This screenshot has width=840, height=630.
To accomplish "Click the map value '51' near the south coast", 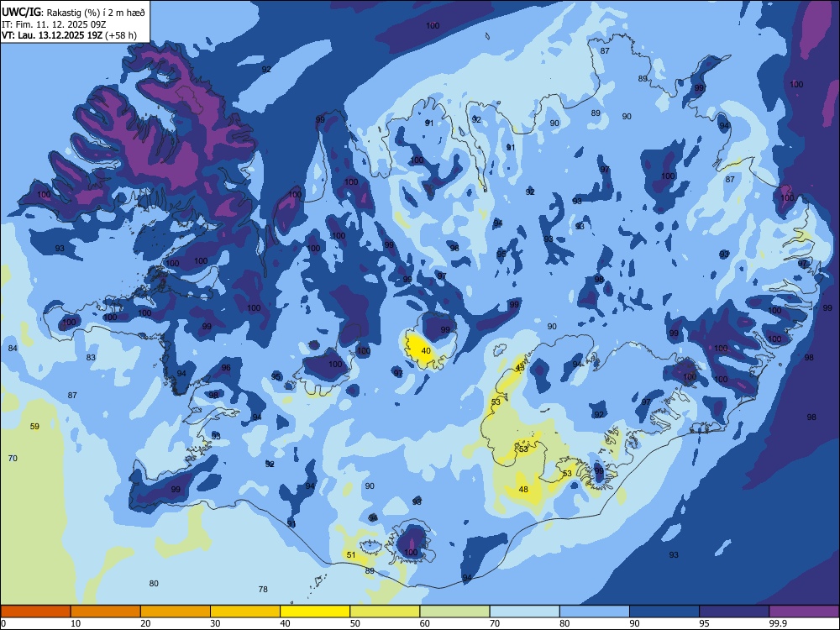I will pos(351,555).
